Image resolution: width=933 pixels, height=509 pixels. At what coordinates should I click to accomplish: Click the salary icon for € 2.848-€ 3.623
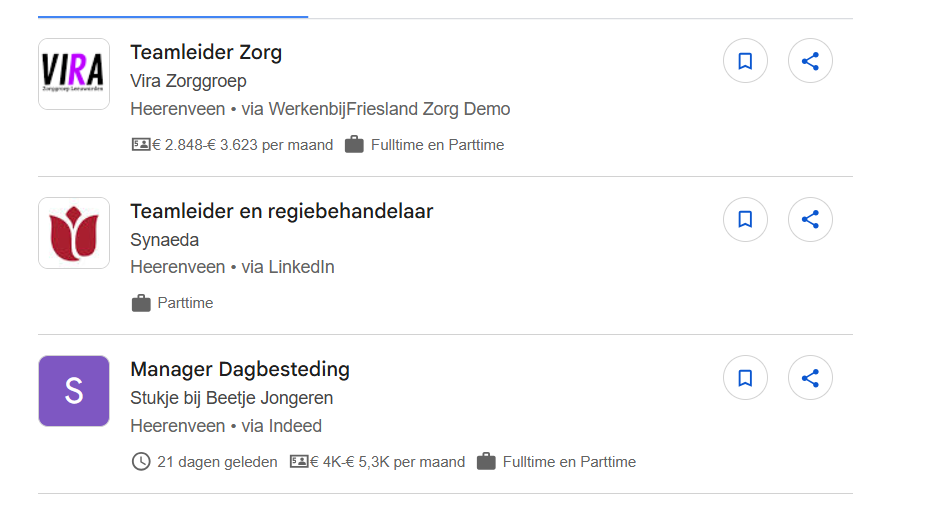(x=141, y=144)
